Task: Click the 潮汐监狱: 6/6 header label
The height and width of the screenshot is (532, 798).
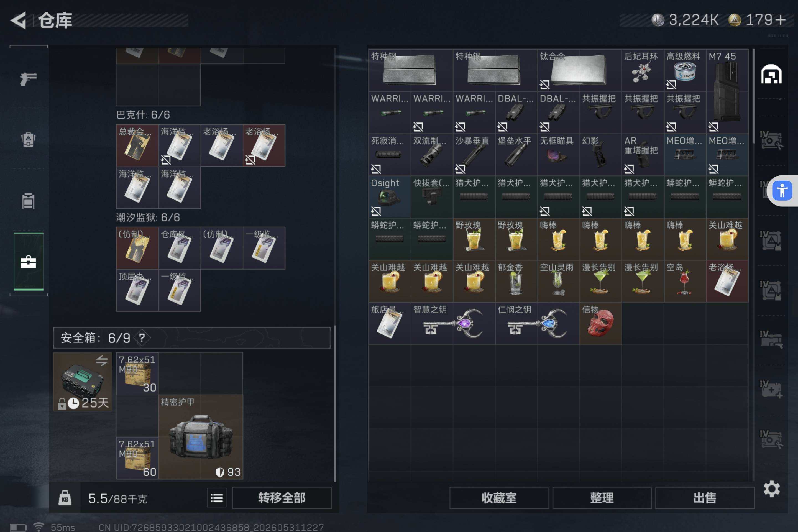Action: pos(148,217)
